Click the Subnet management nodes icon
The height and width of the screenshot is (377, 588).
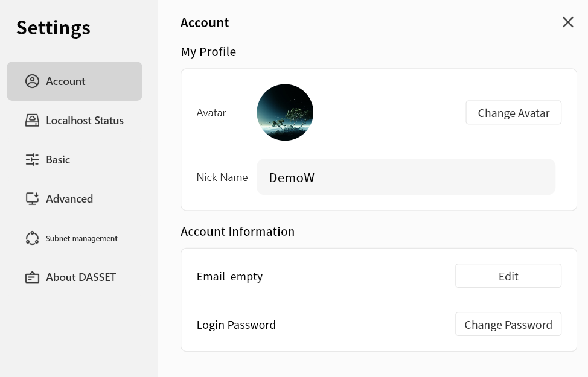32,238
